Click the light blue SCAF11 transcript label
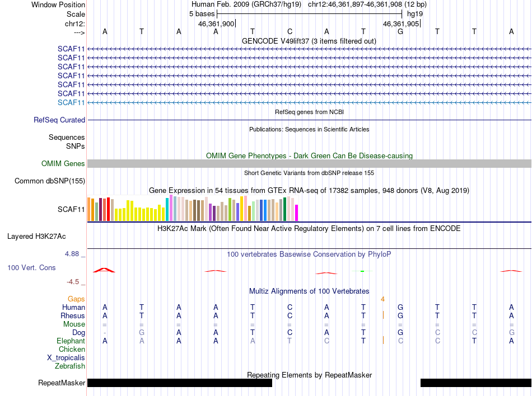This screenshot has width=532, height=396. pos(71,103)
